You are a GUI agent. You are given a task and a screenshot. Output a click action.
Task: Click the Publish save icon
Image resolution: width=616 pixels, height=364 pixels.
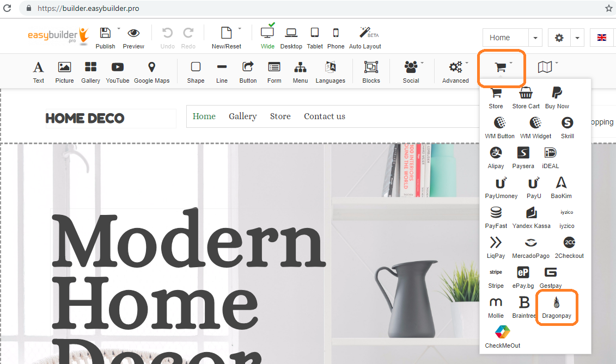[x=105, y=33]
